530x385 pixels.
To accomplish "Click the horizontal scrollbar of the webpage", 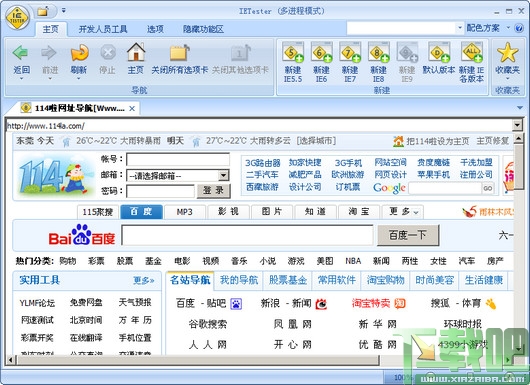I will (x=198, y=360).
